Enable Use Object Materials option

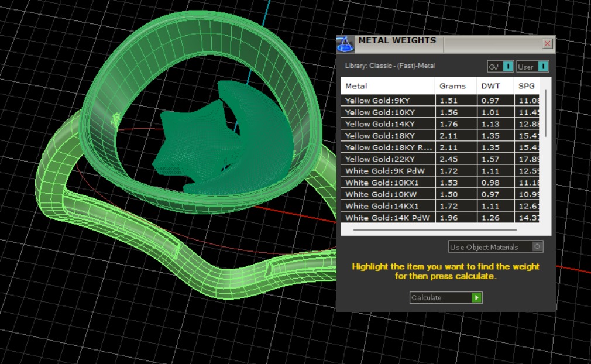pos(496,247)
